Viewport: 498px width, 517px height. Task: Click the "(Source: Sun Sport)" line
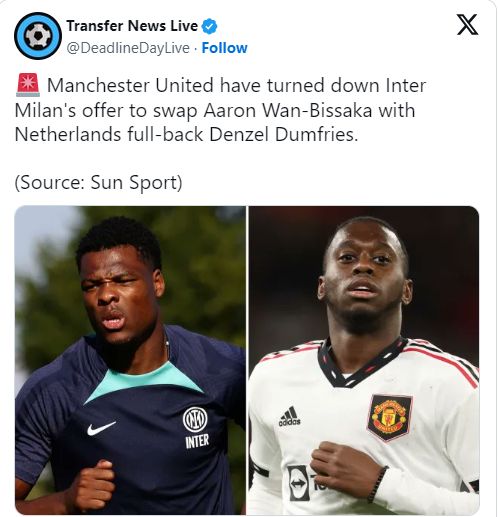click(x=99, y=183)
